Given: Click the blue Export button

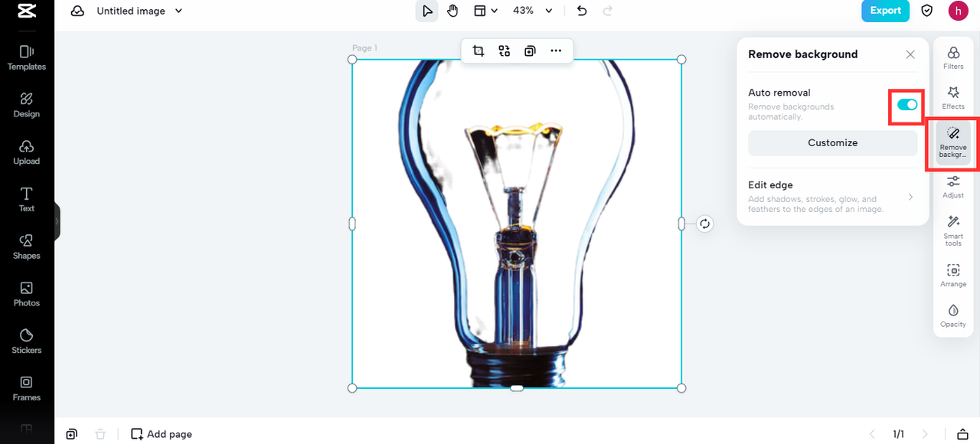Looking at the screenshot, I should [885, 11].
